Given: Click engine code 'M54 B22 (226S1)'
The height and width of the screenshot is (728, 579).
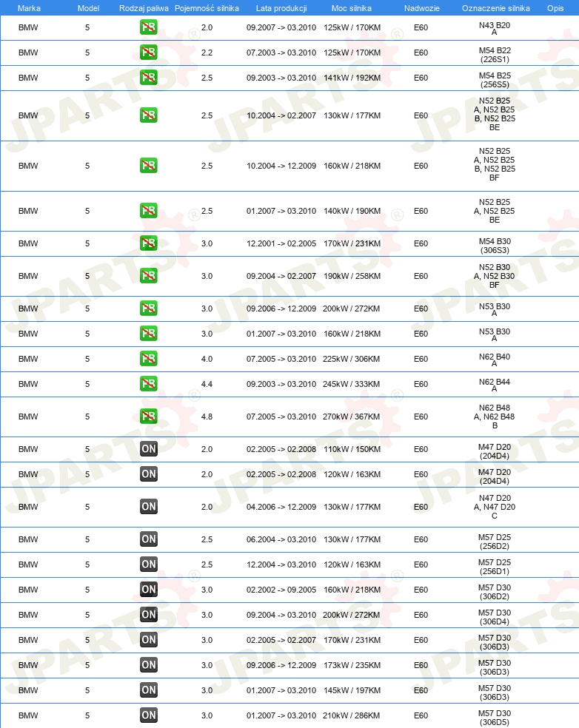Looking at the screenshot, I should point(495,55).
